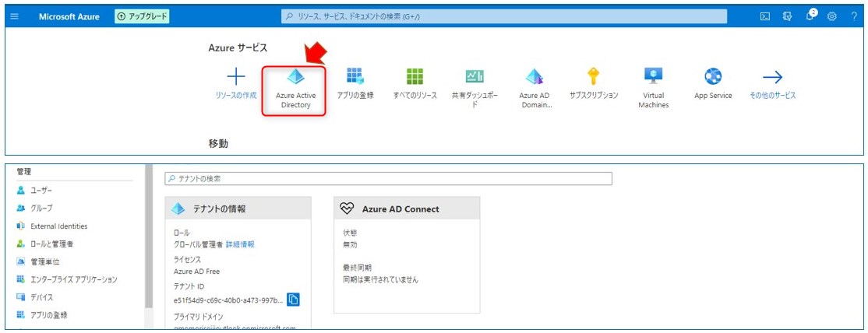Click the Microsoft Azure home title
The width and height of the screenshot is (868, 333).
pyautogui.click(x=69, y=16)
